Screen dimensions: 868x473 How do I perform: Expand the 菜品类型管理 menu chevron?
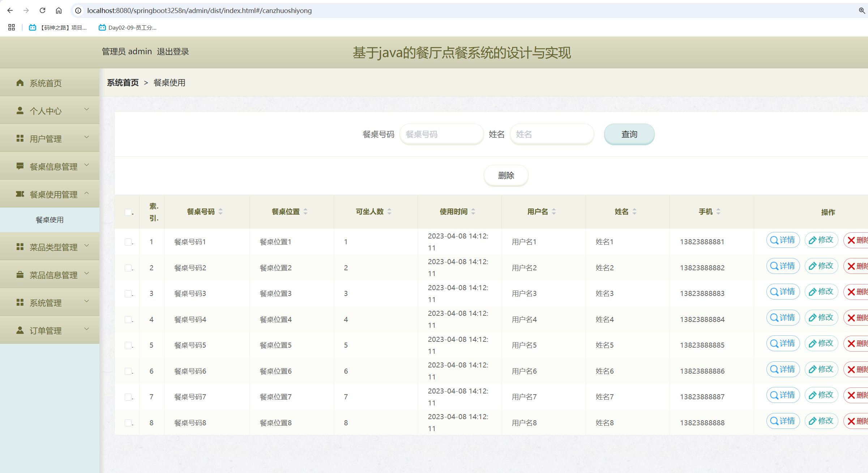(x=86, y=246)
